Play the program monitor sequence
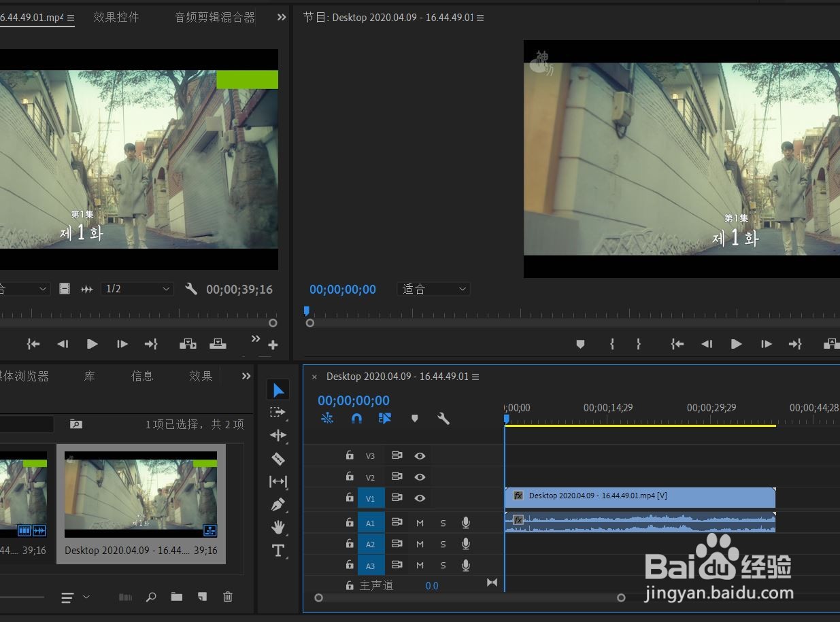 pyautogui.click(x=737, y=344)
